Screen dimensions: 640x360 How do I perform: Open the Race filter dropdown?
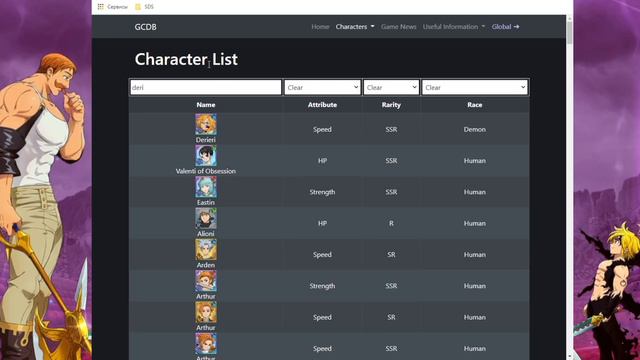click(x=475, y=87)
